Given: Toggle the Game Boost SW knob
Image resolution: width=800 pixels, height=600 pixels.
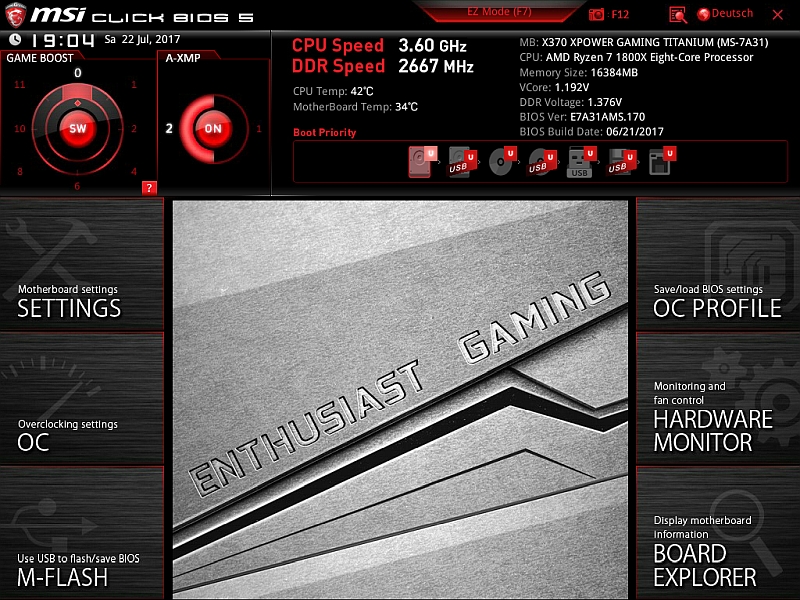Looking at the screenshot, I should (x=78, y=128).
